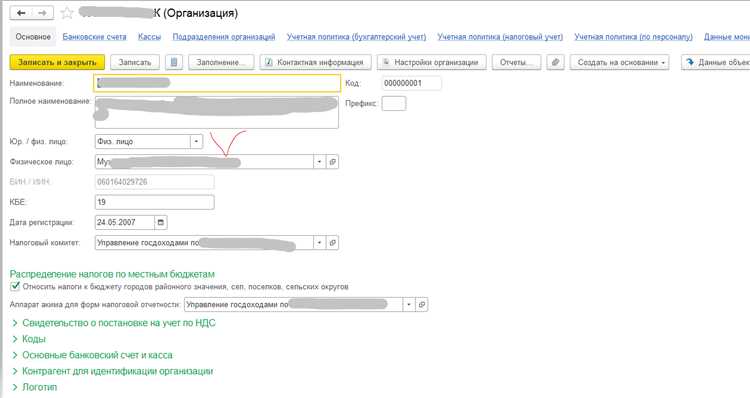Add this form to favorites with the star
This screenshot has width=750, height=398.
(x=67, y=13)
